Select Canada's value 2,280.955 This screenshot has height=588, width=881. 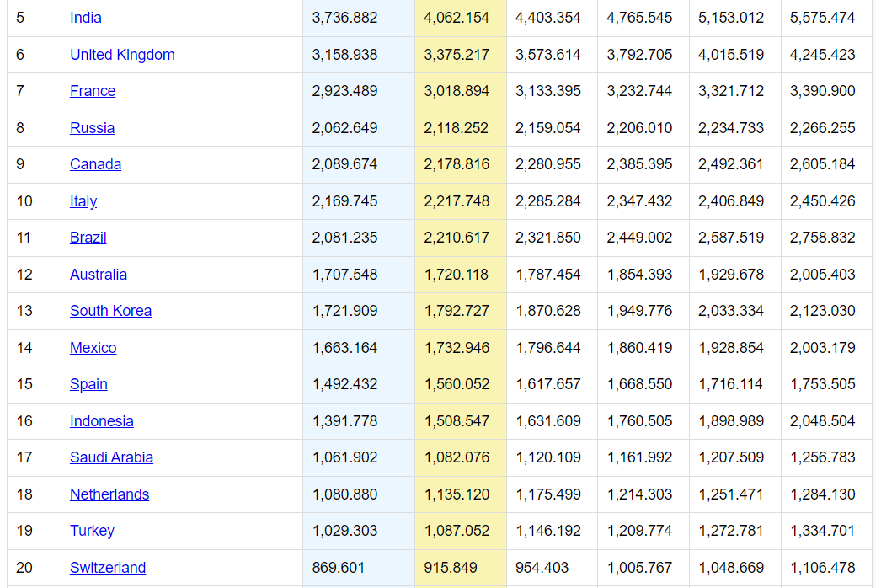(x=547, y=164)
